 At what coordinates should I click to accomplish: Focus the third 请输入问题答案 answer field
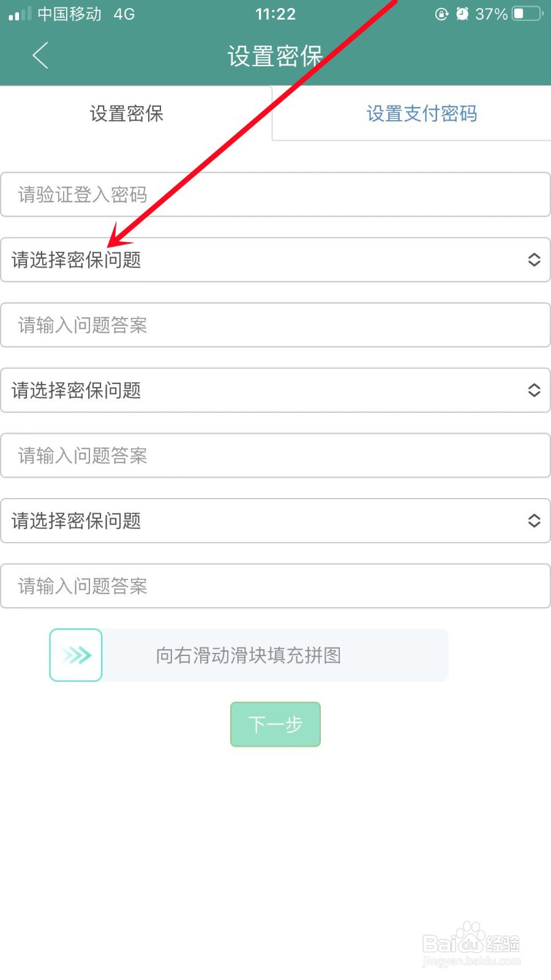tap(275, 586)
